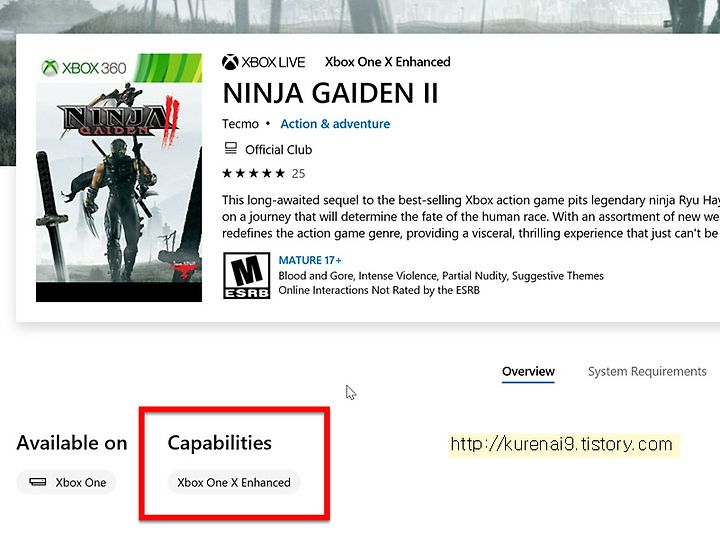Click the ESRB M rating badge
This screenshot has height=533, width=720.
tap(247, 275)
